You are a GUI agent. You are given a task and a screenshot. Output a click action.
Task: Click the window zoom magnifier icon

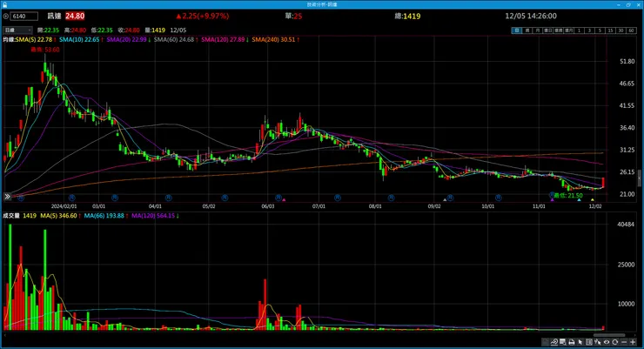[562, 342]
